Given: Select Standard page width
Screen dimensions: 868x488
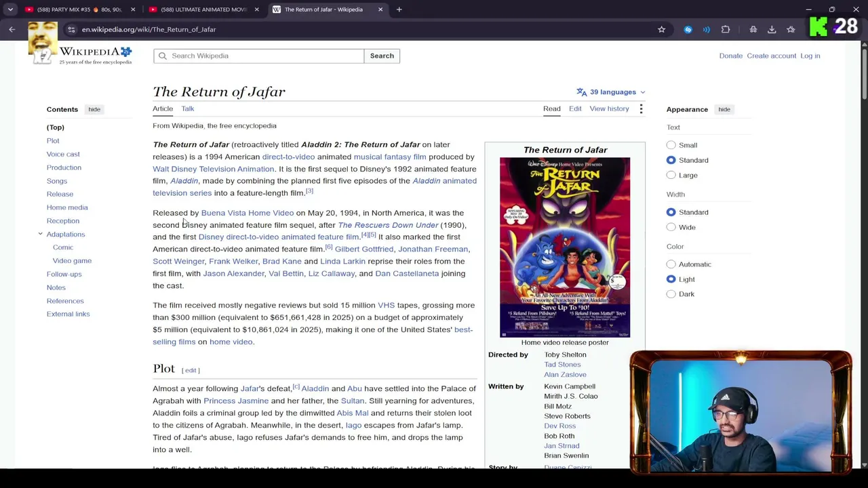Looking at the screenshot, I should click(671, 212).
